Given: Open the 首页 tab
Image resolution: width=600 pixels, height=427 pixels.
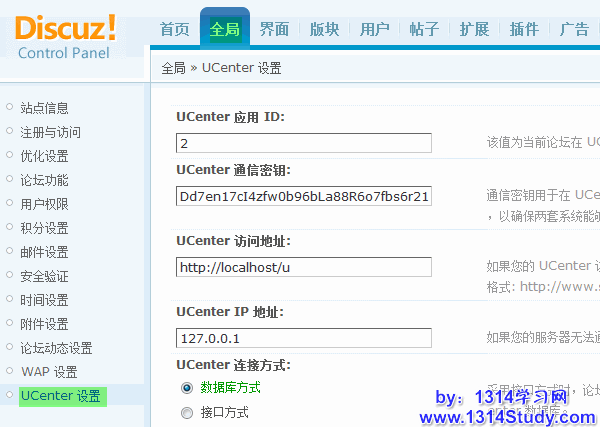Looking at the screenshot, I should pyautogui.click(x=175, y=30).
